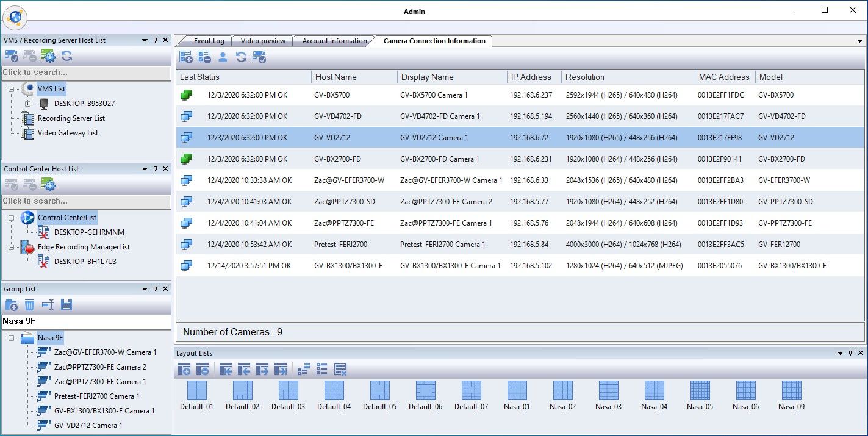Click the user account icon in camera toolbar

pos(223,57)
